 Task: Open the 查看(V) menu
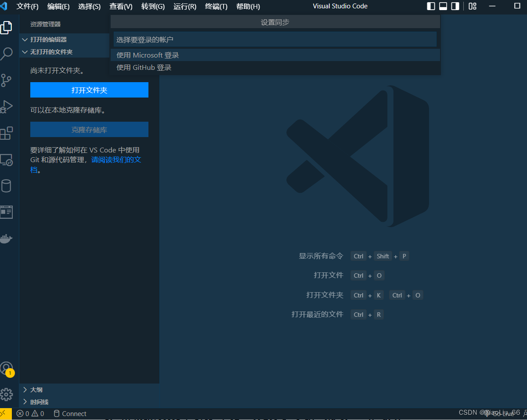pos(121,6)
